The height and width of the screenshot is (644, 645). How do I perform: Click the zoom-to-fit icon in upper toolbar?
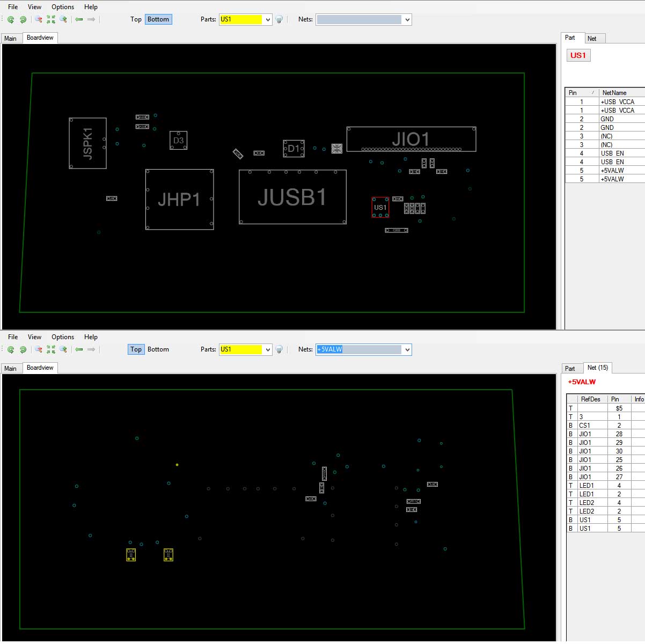[x=51, y=19]
